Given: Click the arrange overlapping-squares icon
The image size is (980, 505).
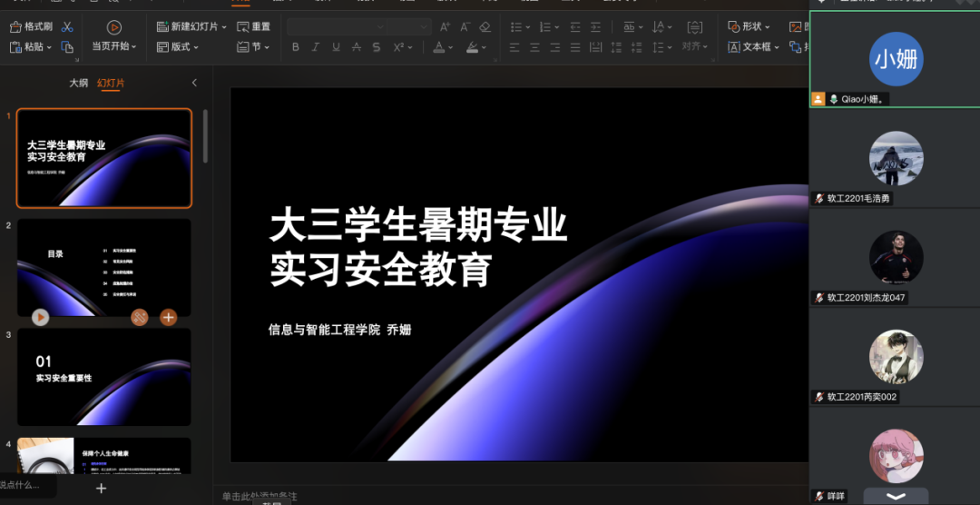Looking at the screenshot, I should click(x=796, y=47).
